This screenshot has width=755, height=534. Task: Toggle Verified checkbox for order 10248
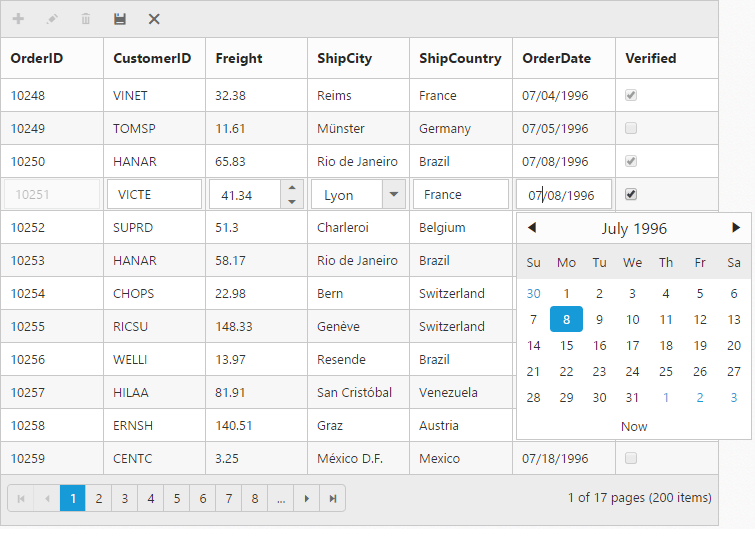(x=631, y=95)
